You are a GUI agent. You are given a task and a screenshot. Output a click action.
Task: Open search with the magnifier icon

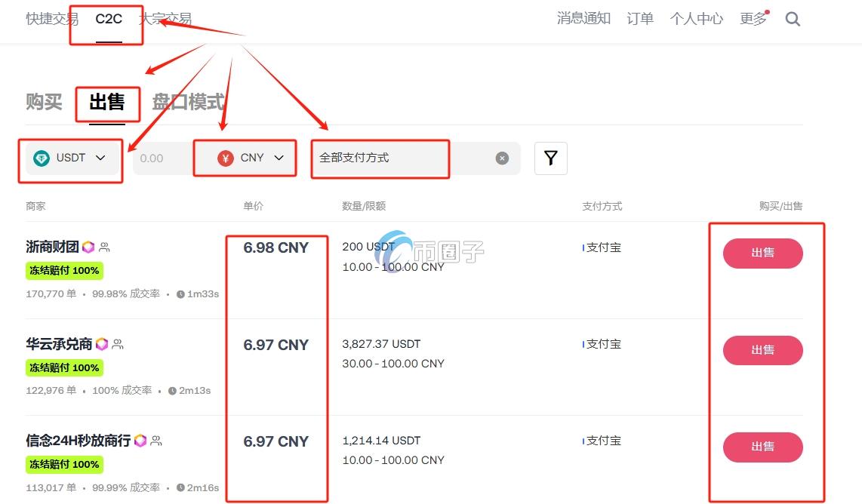point(793,19)
